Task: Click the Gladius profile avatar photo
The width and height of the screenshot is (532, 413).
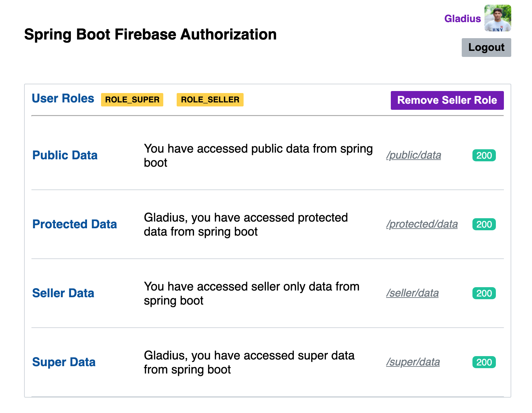Action: click(x=498, y=18)
